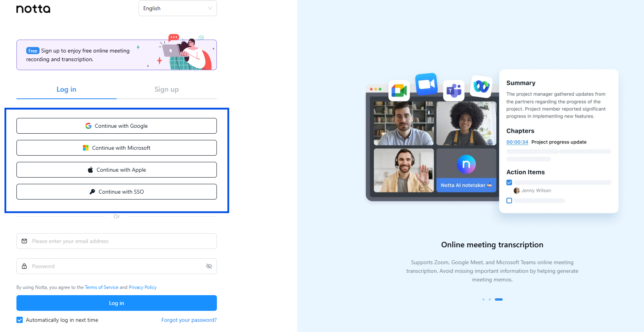Choose Continue with SSO
The height and width of the screenshot is (332, 644).
[x=117, y=192]
